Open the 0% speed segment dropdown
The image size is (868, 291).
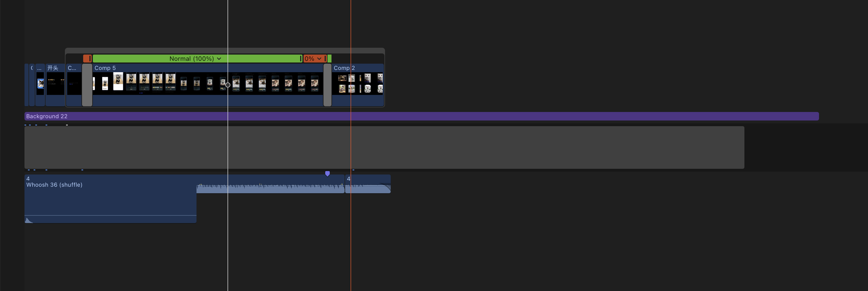(x=313, y=59)
